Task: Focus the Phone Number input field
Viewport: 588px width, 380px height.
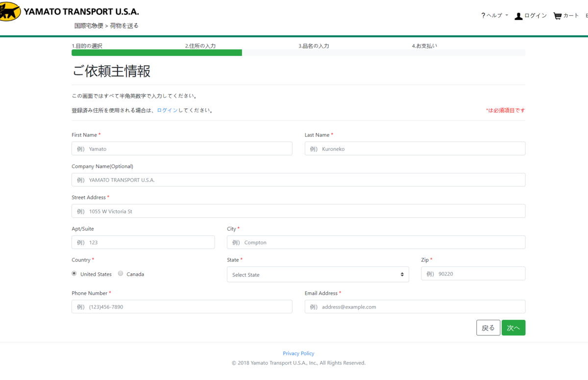Action: pyautogui.click(x=182, y=307)
